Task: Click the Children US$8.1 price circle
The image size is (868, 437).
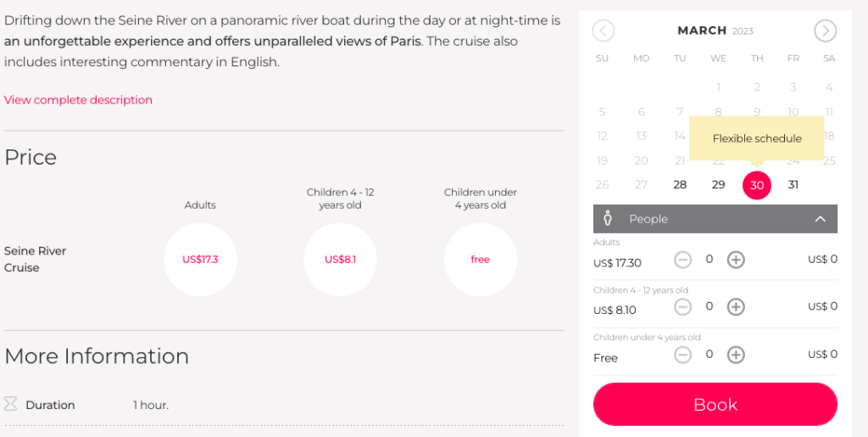Action: point(340,260)
